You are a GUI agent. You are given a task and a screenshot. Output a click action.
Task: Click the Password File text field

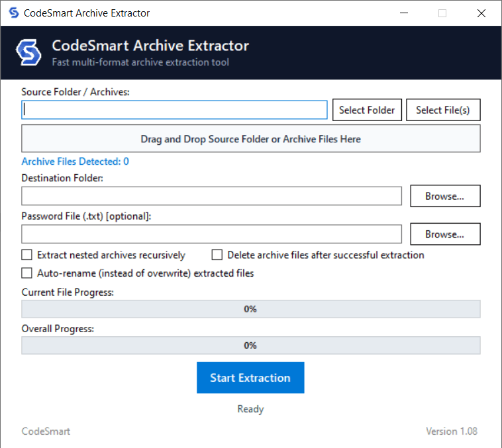pos(212,234)
